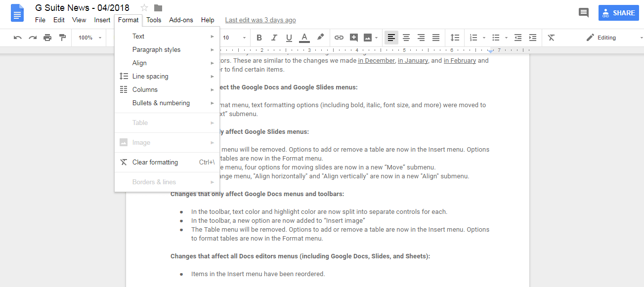Click the Clear formatting toolbar icon
This screenshot has width=644, height=287.
[x=551, y=37]
